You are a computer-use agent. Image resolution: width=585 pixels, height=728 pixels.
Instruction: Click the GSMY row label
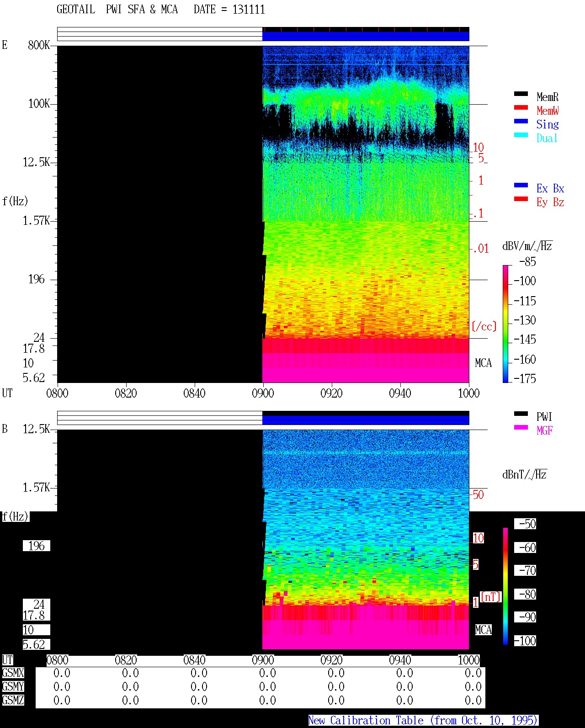(x=13, y=686)
